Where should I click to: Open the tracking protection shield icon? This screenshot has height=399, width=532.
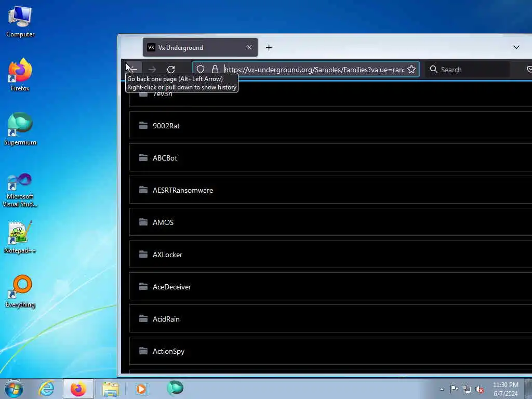201,69
